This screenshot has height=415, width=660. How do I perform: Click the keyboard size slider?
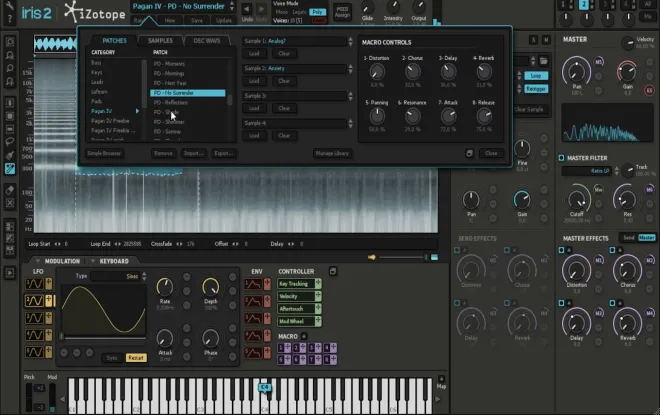tap(403, 257)
